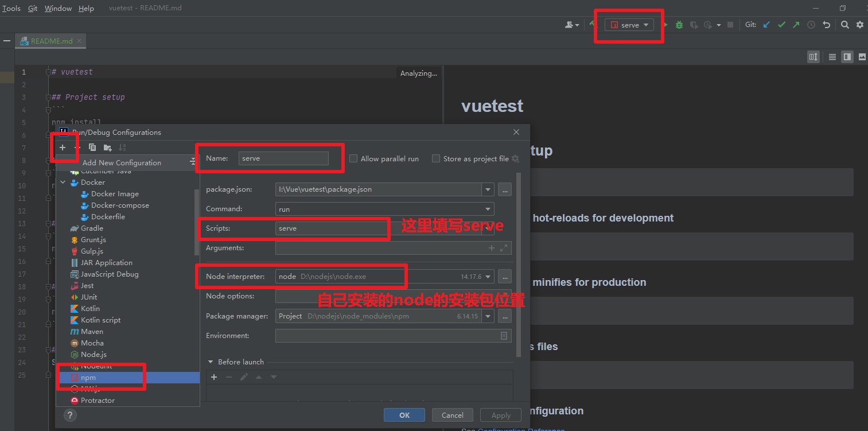Open Package manager dropdown arrow
This screenshot has width=868, height=431.
point(488,316)
